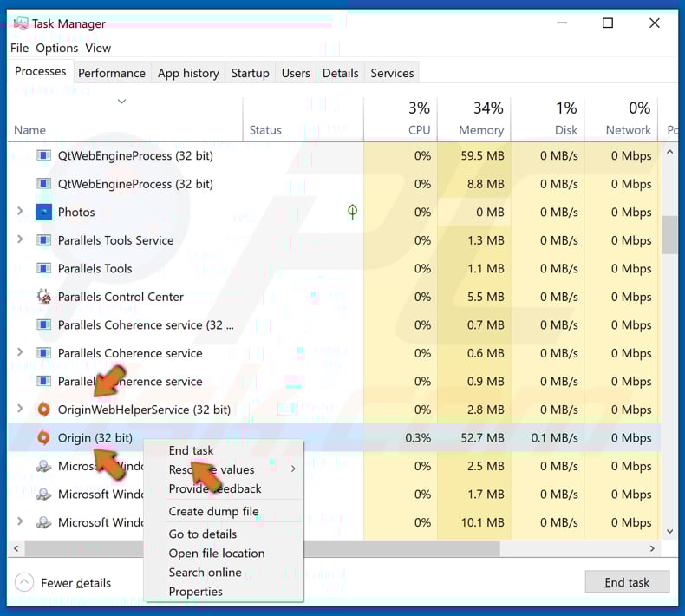The width and height of the screenshot is (685, 616).
Task: Click the Fewer details link
Action: click(x=75, y=583)
